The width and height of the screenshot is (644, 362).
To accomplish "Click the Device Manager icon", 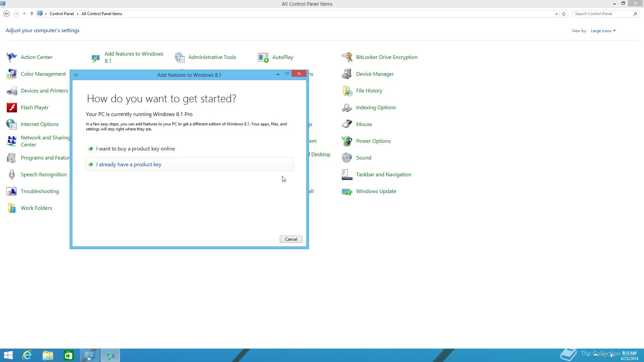I will [x=347, y=74].
